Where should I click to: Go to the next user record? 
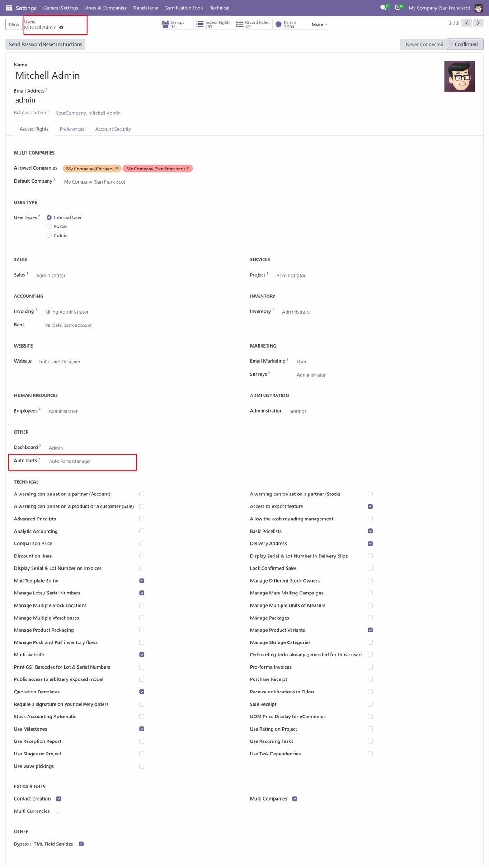(478, 23)
